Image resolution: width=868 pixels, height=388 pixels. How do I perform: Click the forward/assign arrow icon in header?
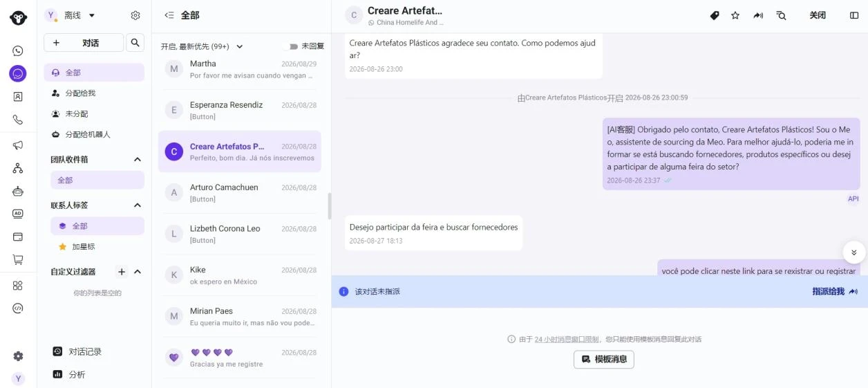point(758,15)
